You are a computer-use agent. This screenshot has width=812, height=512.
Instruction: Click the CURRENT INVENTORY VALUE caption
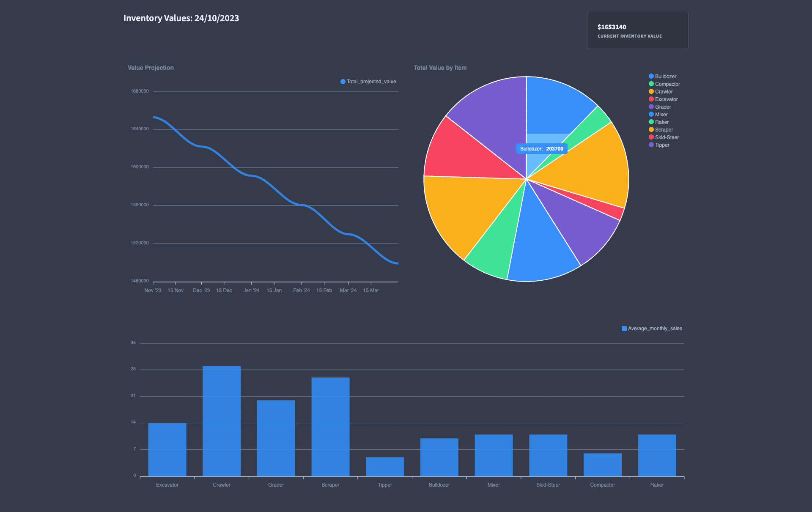click(x=629, y=36)
